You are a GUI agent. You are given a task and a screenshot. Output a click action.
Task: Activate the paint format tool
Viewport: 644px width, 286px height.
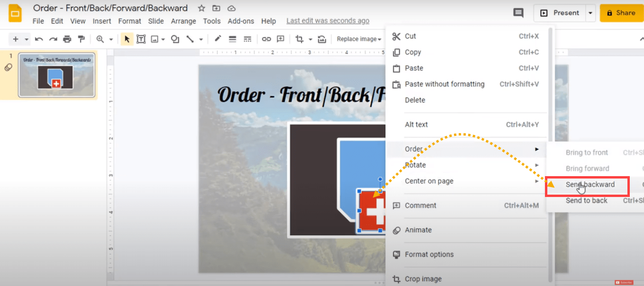pos(82,39)
